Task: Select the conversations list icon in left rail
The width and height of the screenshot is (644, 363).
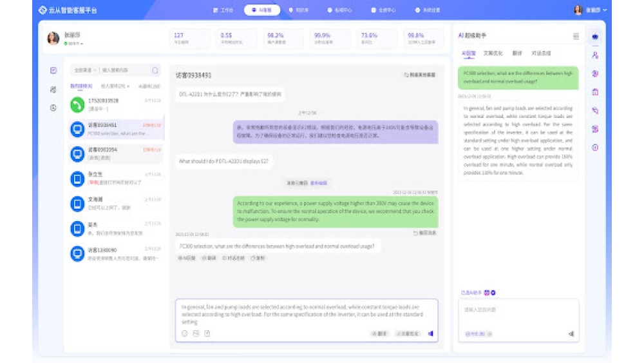Action: tap(53, 70)
